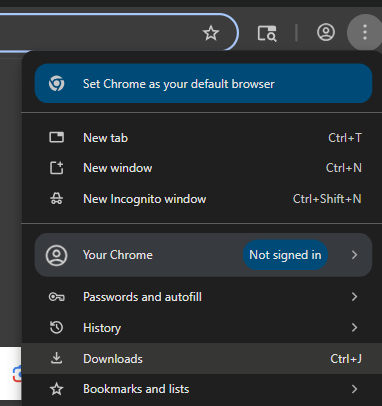This screenshot has height=406, width=382.
Task: Expand the Your Chrome chevron arrow
Action: [x=354, y=255]
